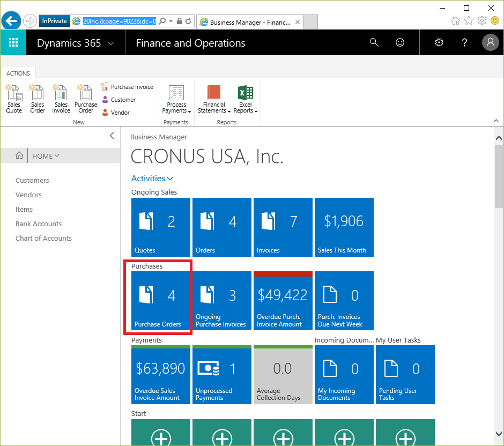This screenshot has width=504, height=446.
Task: Open Vendors in the navigation pane
Action: point(28,195)
